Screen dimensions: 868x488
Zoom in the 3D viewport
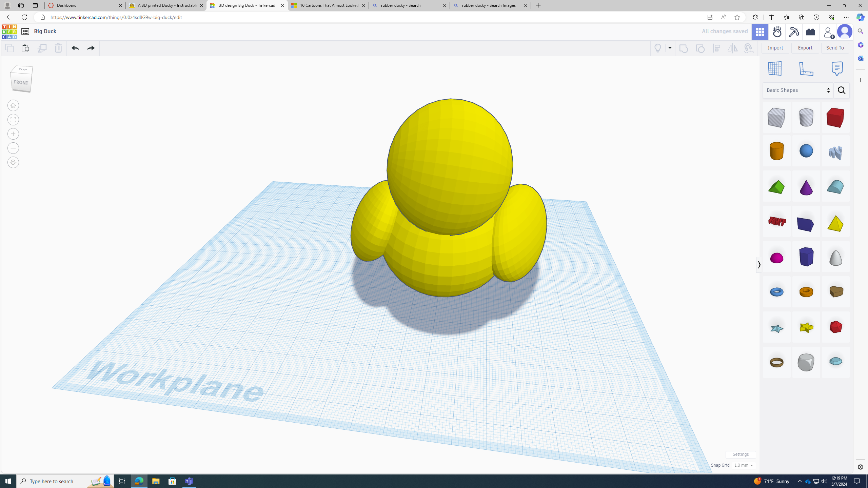tap(13, 134)
